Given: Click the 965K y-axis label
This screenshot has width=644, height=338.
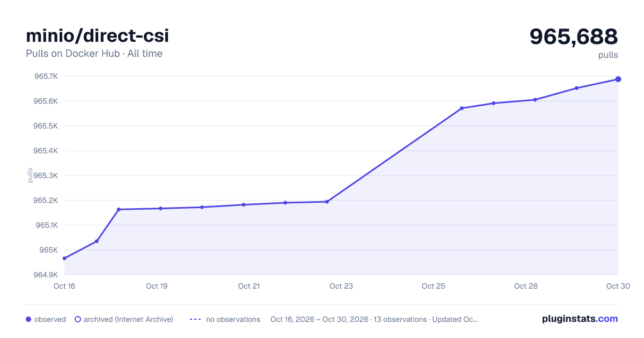Looking at the screenshot, I should tap(49, 250).
